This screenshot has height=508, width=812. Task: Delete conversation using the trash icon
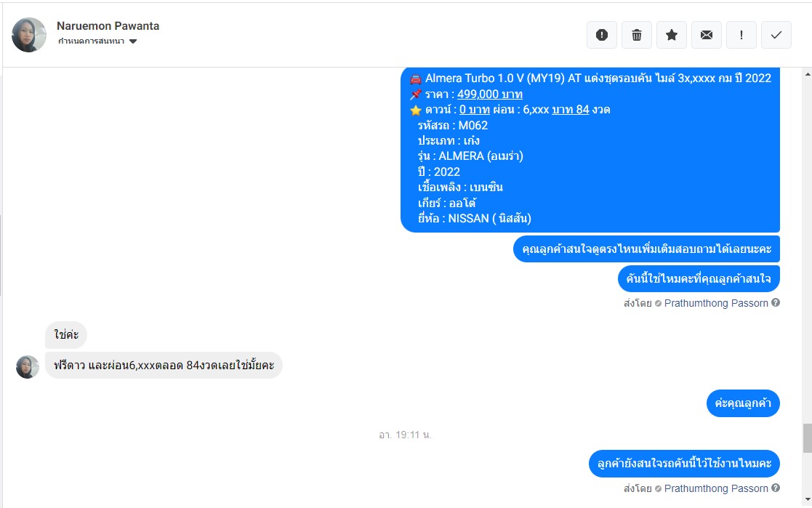pos(637,35)
